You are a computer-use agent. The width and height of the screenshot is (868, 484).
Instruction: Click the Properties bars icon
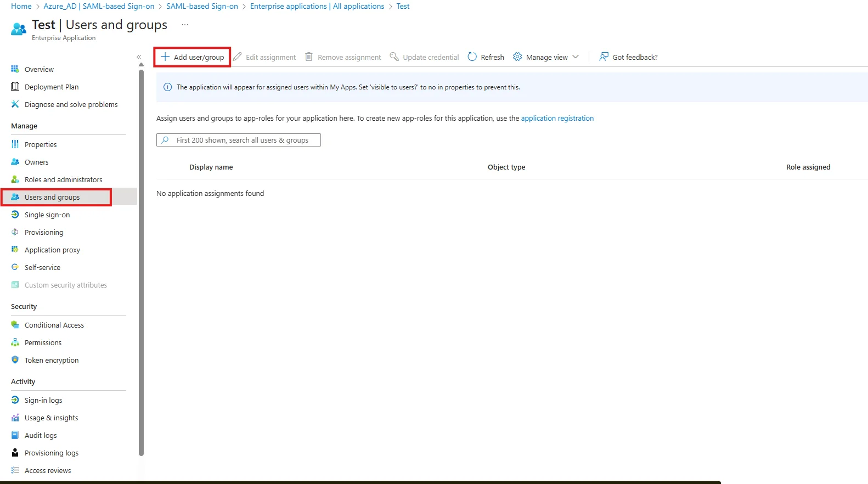15,144
